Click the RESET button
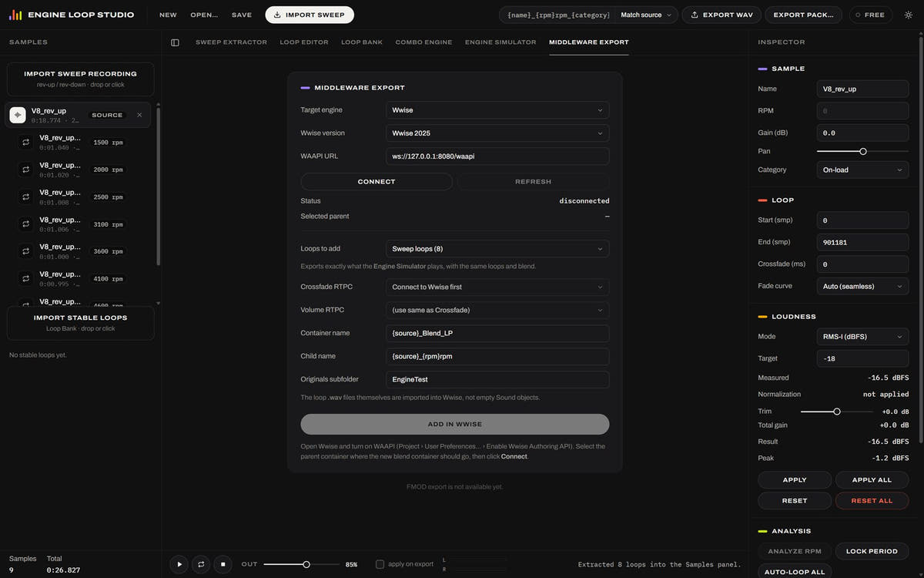The height and width of the screenshot is (578, 924). [x=795, y=501]
